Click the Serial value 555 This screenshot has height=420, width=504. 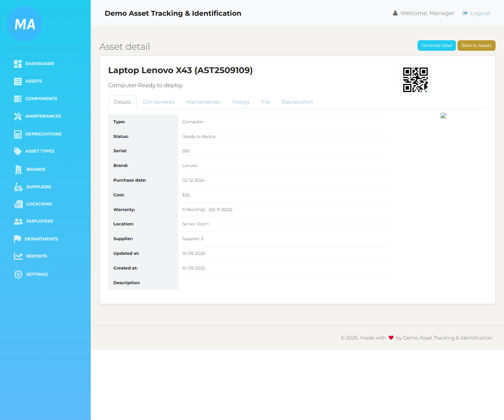point(186,151)
